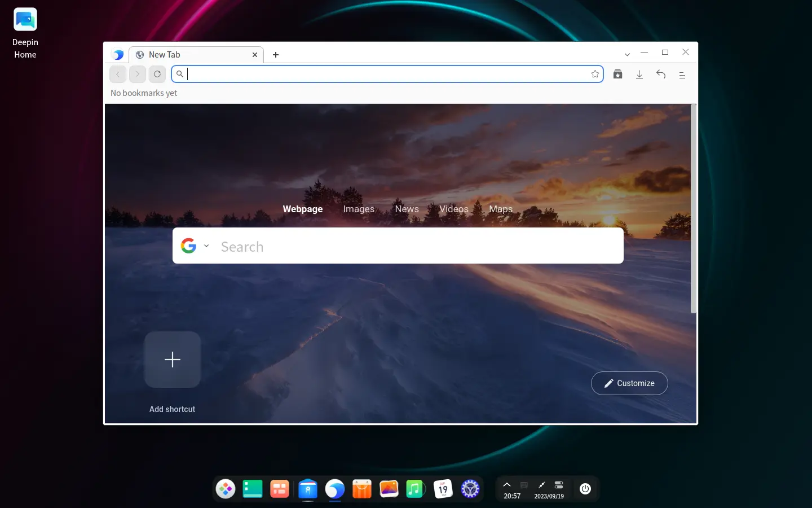Close the New Tab tab
Viewport: 812px width, 508px height.
pyautogui.click(x=255, y=55)
